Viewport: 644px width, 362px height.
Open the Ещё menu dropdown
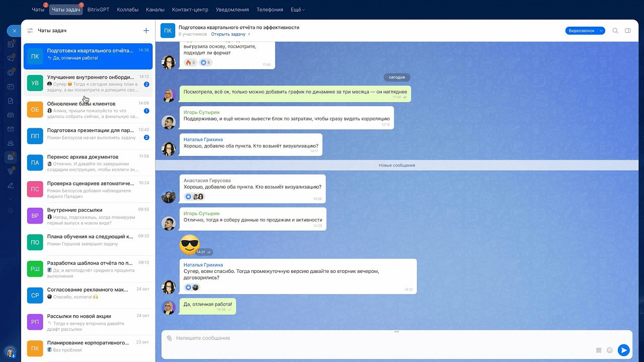[x=297, y=10]
